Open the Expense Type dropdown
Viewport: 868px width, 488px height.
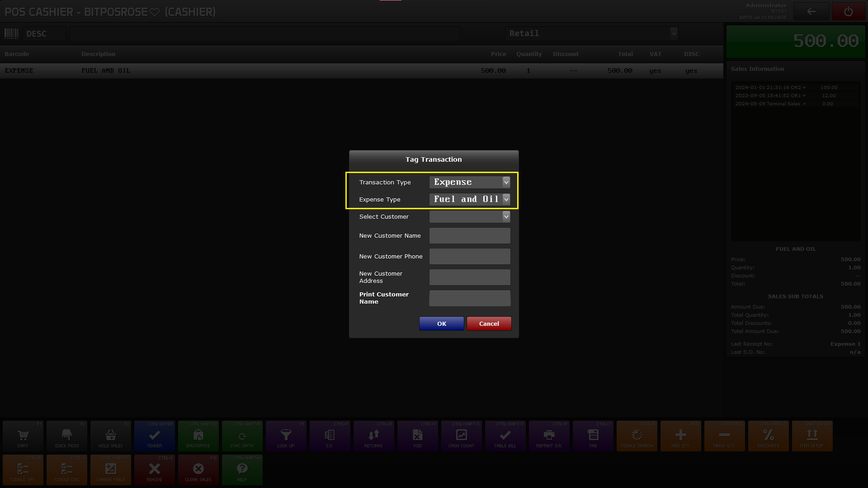pos(506,199)
